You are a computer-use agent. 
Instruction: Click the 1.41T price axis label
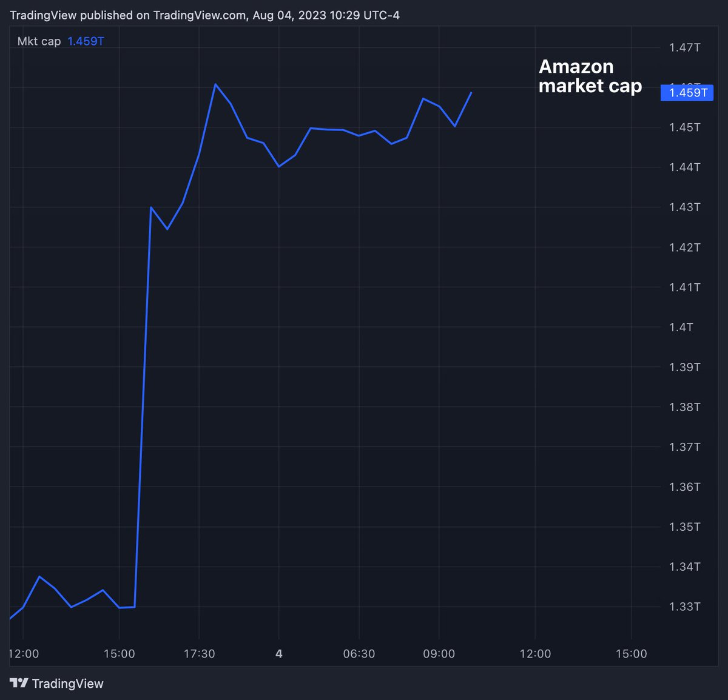pyautogui.click(x=684, y=287)
